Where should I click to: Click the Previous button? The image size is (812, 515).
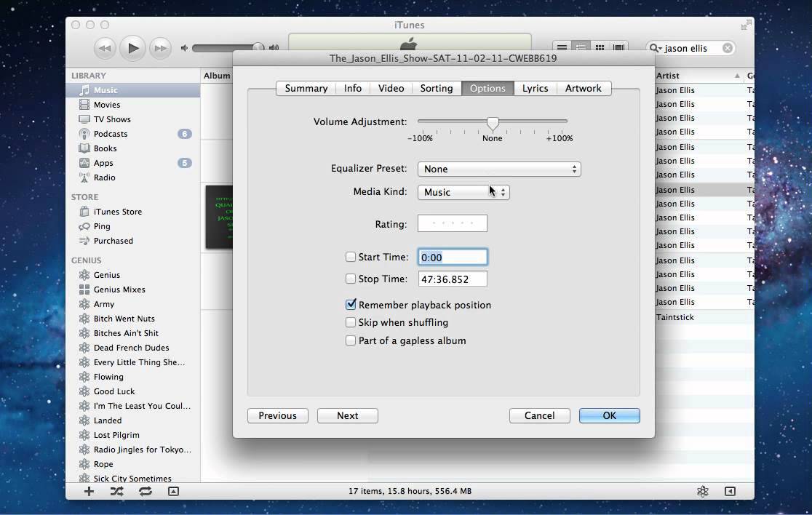pyautogui.click(x=277, y=415)
